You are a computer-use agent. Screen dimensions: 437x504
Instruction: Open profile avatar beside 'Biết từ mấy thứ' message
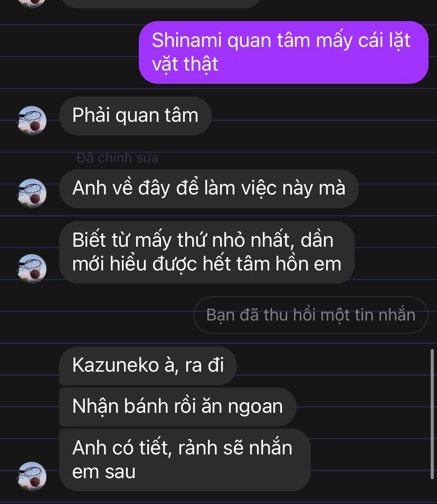tap(32, 268)
